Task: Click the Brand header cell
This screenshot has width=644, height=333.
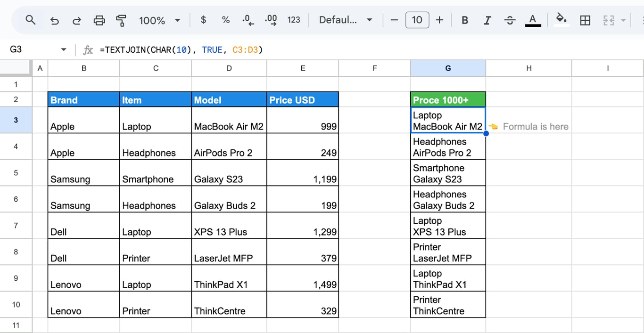Action: tap(84, 99)
